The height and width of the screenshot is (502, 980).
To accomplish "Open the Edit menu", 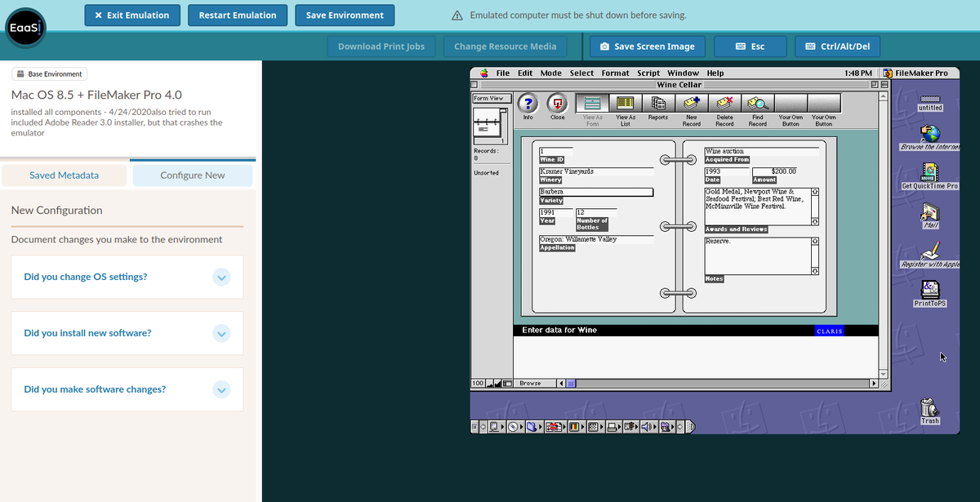I will click(x=525, y=73).
